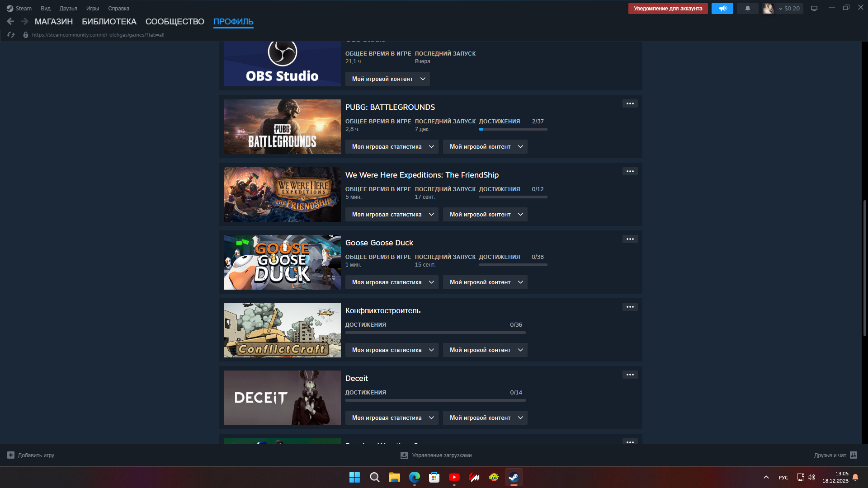This screenshot has height=488, width=868.
Task: Open the Goose Goose Duck title link
Action: coord(379,243)
